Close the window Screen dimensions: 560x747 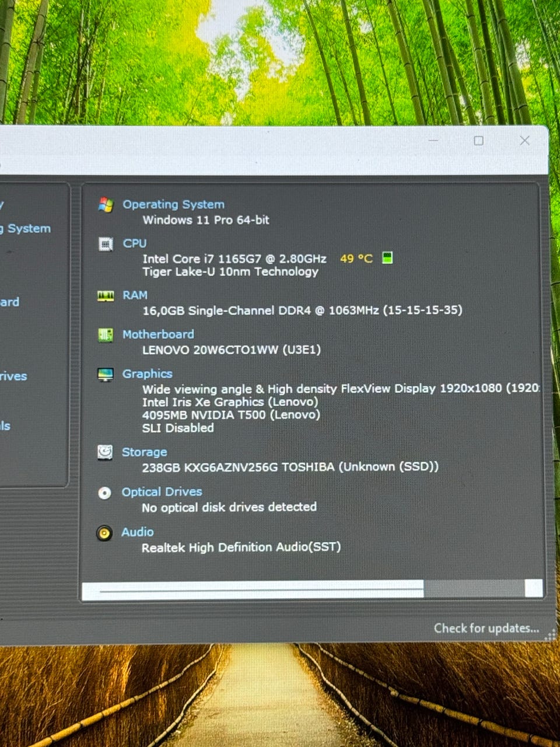click(x=524, y=141)
